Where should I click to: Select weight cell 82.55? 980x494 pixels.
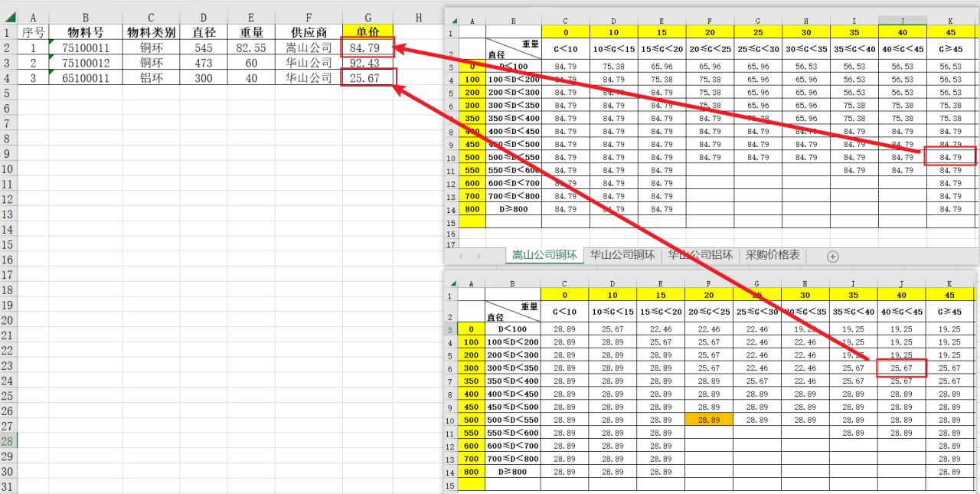point(250,47)
